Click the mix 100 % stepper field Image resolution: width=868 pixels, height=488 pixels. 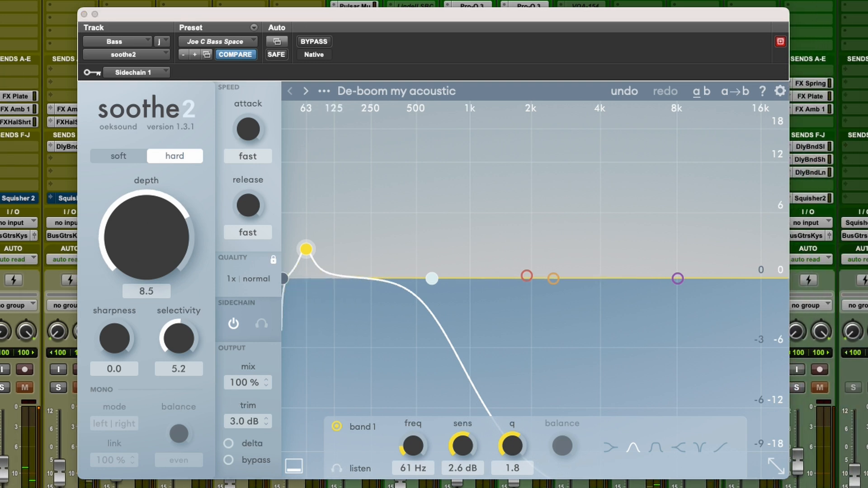tap(248, 382)
